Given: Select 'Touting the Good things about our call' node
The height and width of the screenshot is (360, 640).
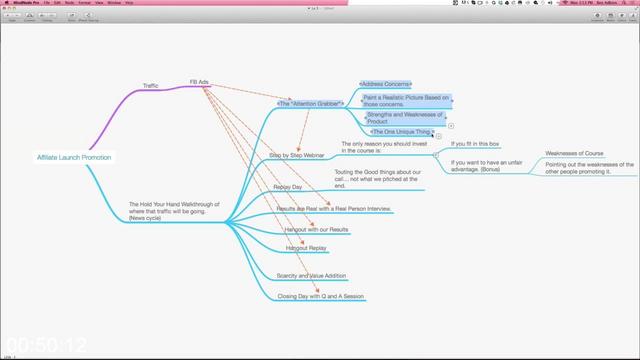Looking at the screenshot, I should [378, 179].
